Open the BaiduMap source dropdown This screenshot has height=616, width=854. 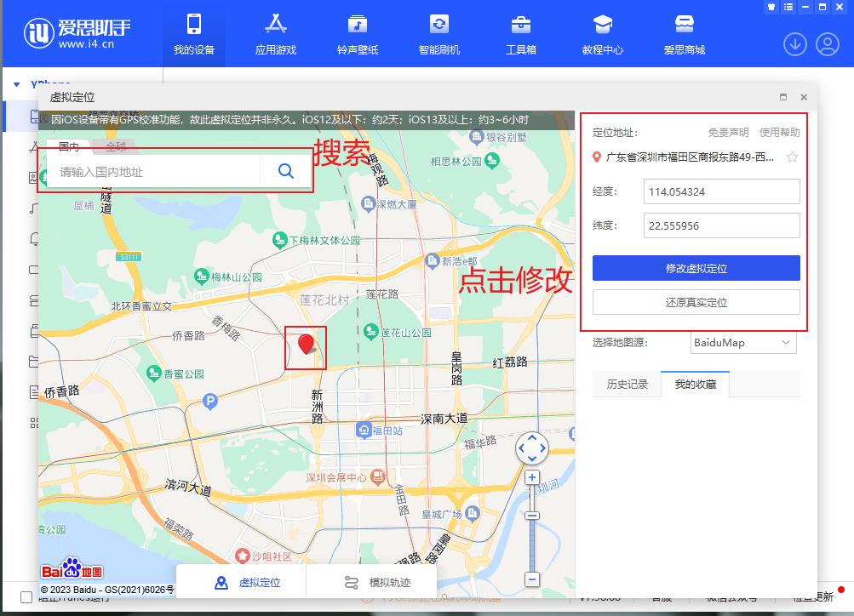pos(742,343)
